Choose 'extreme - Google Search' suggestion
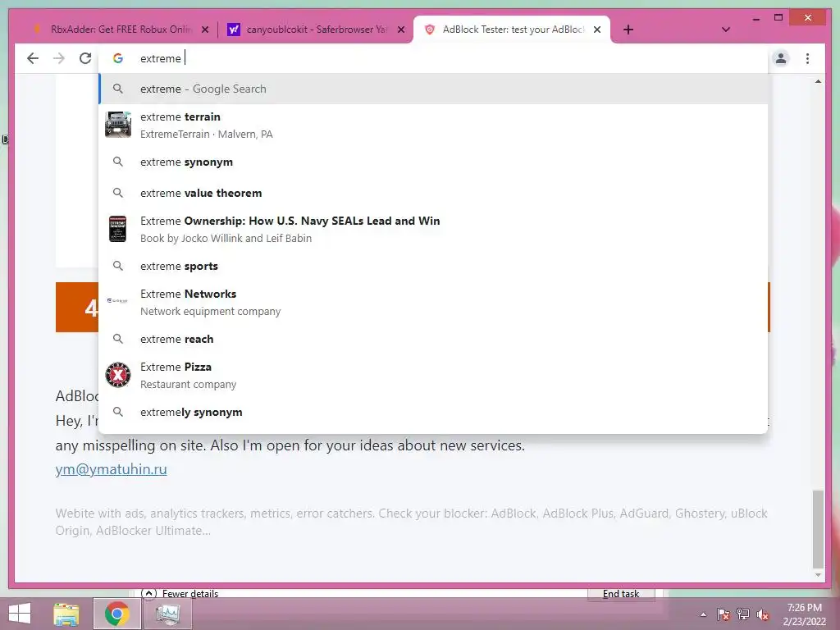 click(433, 89)
